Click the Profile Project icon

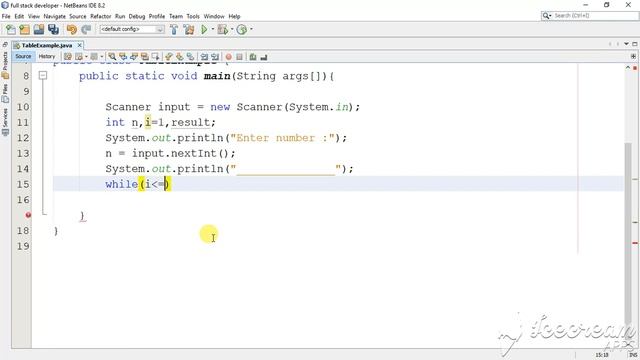pos(242,29)
